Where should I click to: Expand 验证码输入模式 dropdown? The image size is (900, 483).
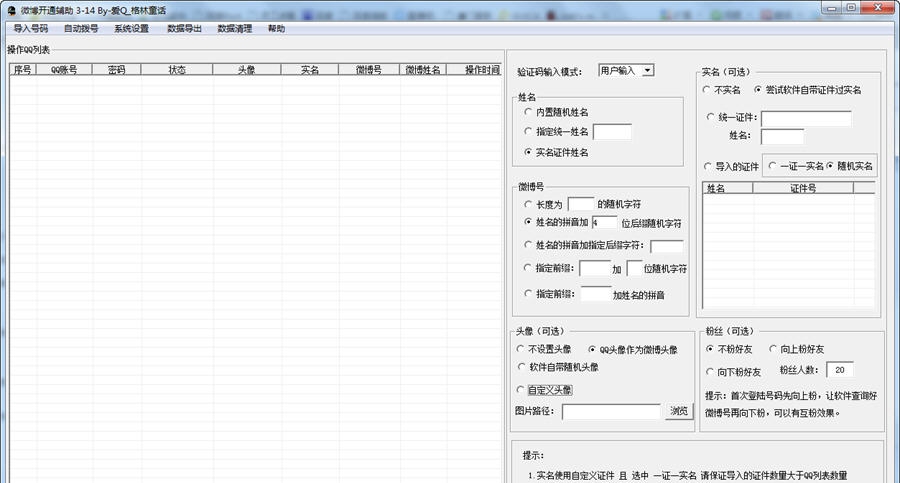(647, 71)
